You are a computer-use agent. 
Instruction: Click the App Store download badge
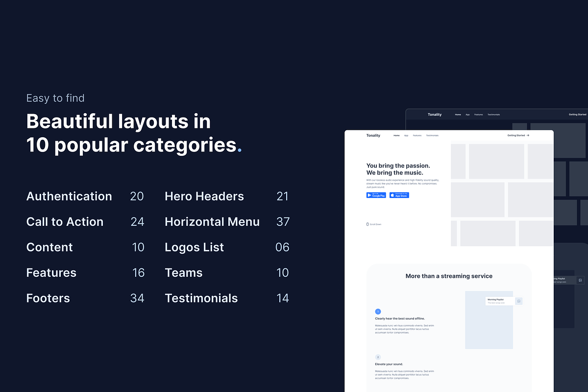click(x=399, y=195)
